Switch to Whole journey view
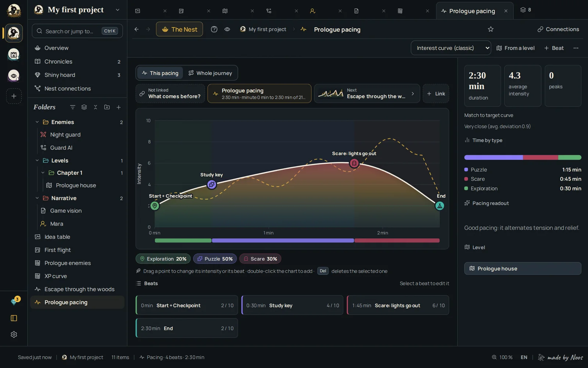The height and width of the screenshot is (368, 588). coord(210,73)
